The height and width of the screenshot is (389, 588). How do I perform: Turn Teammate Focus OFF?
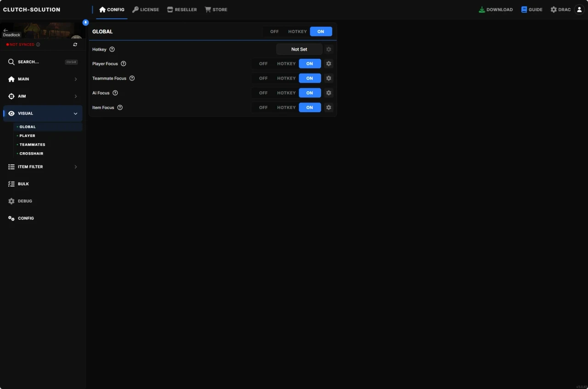pyautogui.click(x=263, y=78)
